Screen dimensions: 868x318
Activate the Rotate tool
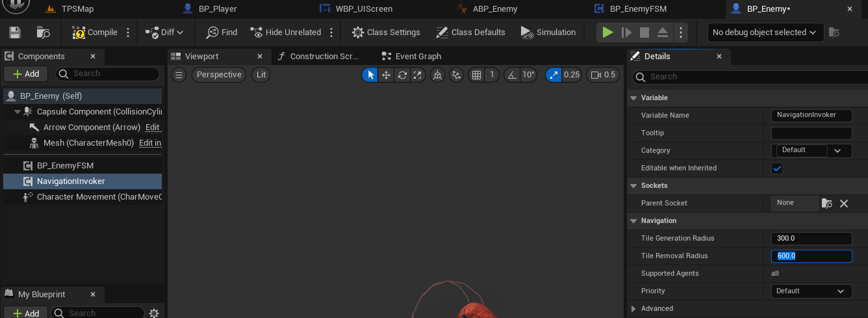pos(402,75)
